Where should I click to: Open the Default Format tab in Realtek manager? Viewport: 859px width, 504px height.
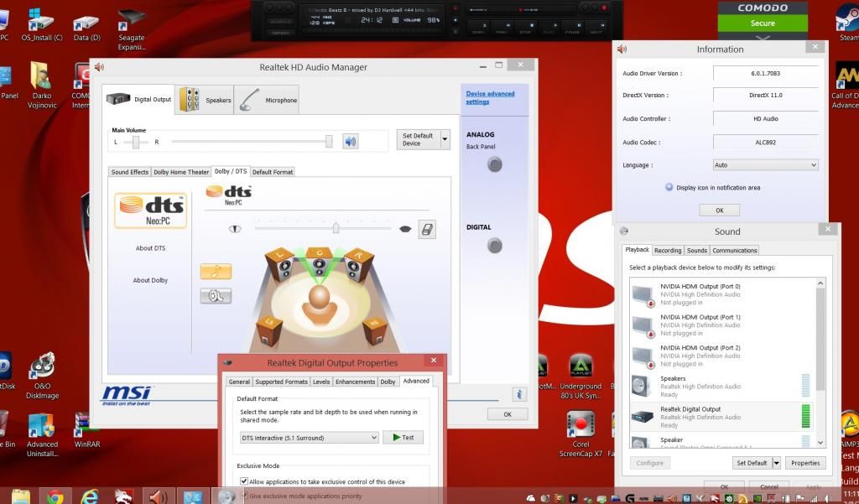click(273, 172)
